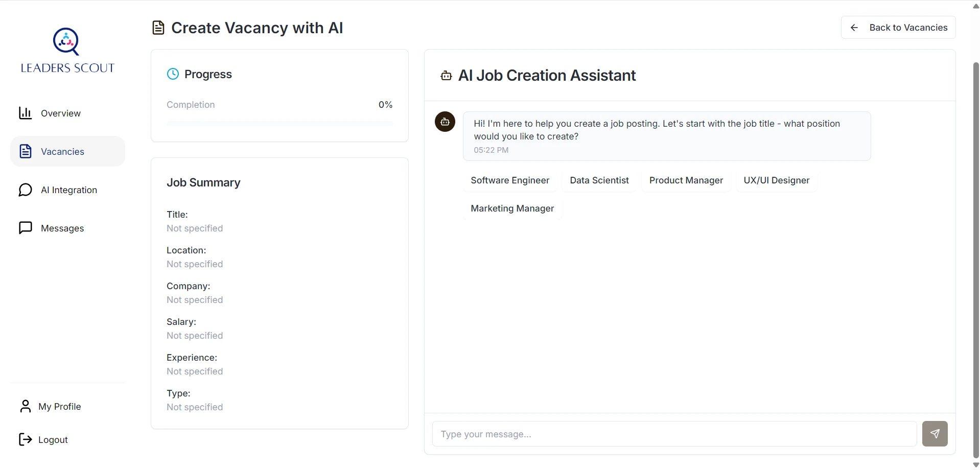
Task: Click the Messages speech icon
Action: click(25, 228)
